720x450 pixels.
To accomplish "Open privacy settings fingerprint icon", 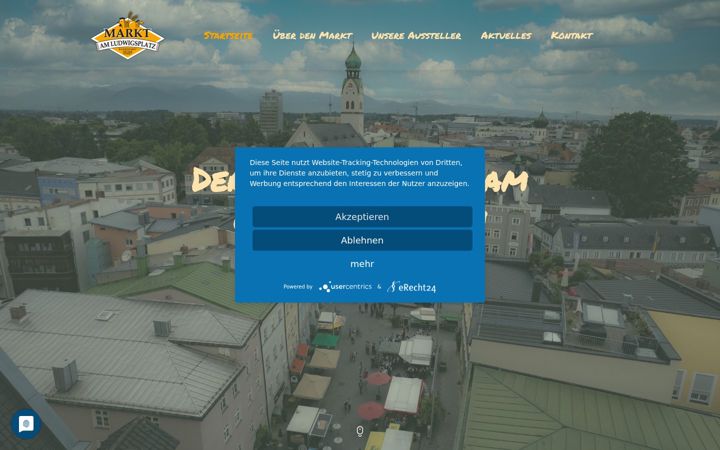I will [x=26, y=424].
